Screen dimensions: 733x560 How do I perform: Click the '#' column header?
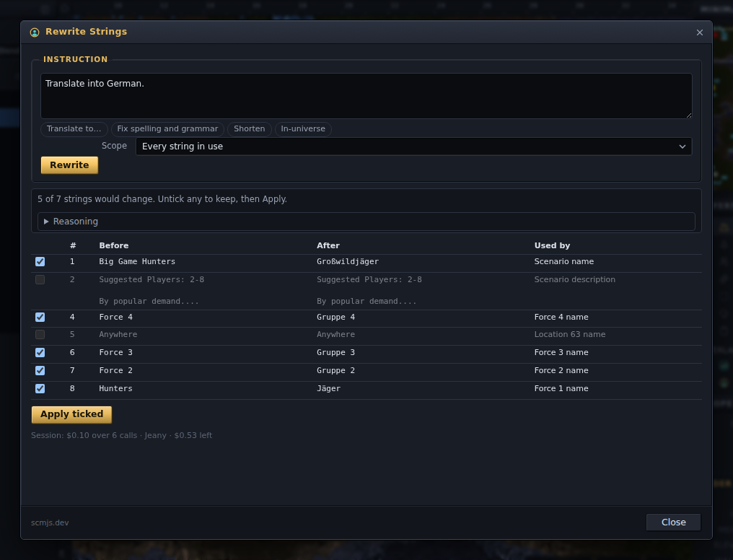pyautogui.click(x=73, y=245)
